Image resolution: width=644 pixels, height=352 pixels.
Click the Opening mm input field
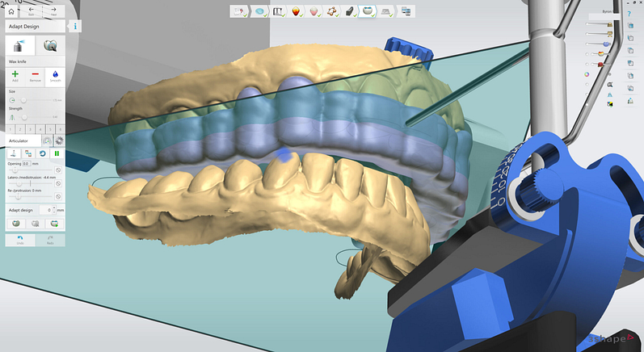click(x=27, y=164)
